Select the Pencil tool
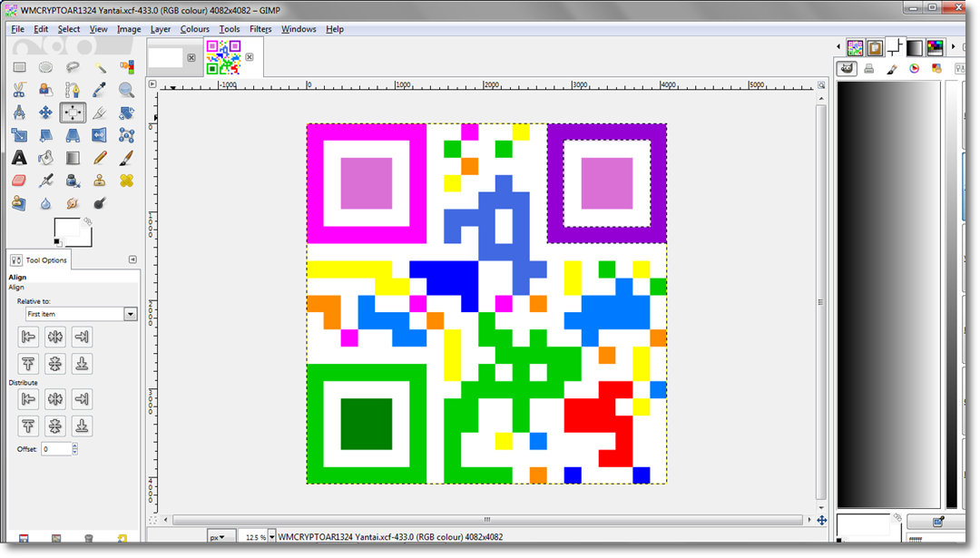This screenshot has height=558, width=980. tap(100, 158)
